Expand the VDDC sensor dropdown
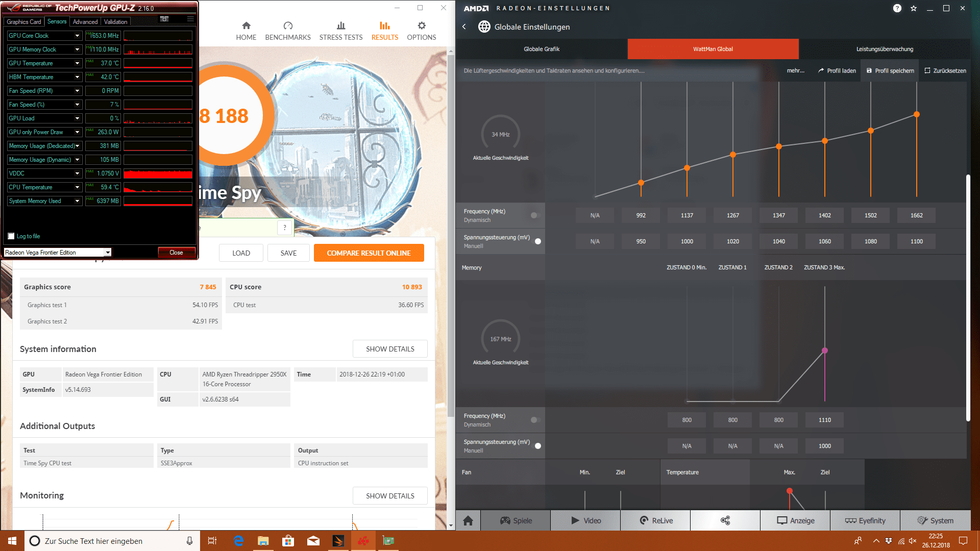The height and width of the screenshot is (551, 980). pos(77,173)
